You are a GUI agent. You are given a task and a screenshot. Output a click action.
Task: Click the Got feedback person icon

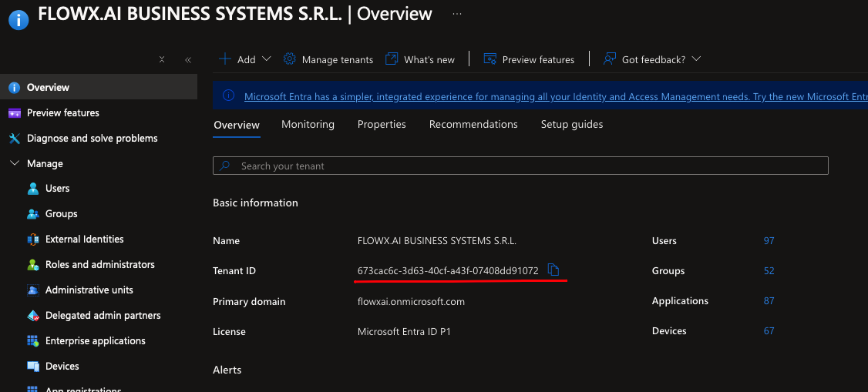click(x=610, y=59)
